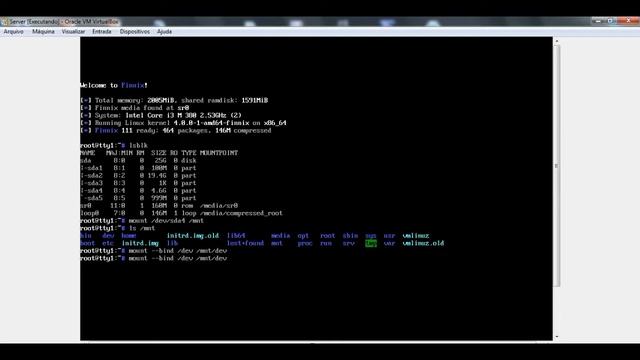Click the vertical scrollbar up arrow
This screenshot has height=360, width=640.
tap(557, 41)
